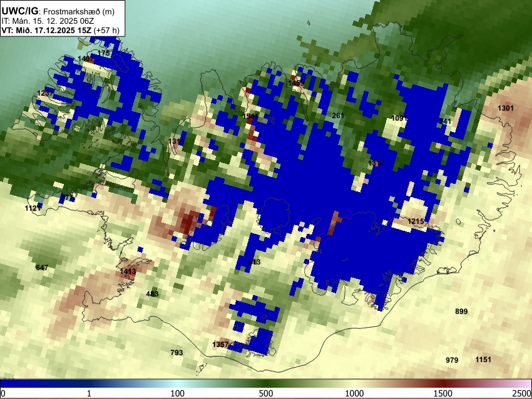Select the valid time line "VT: Mið. 17.12.2025 15Z"

pos(46,30)
